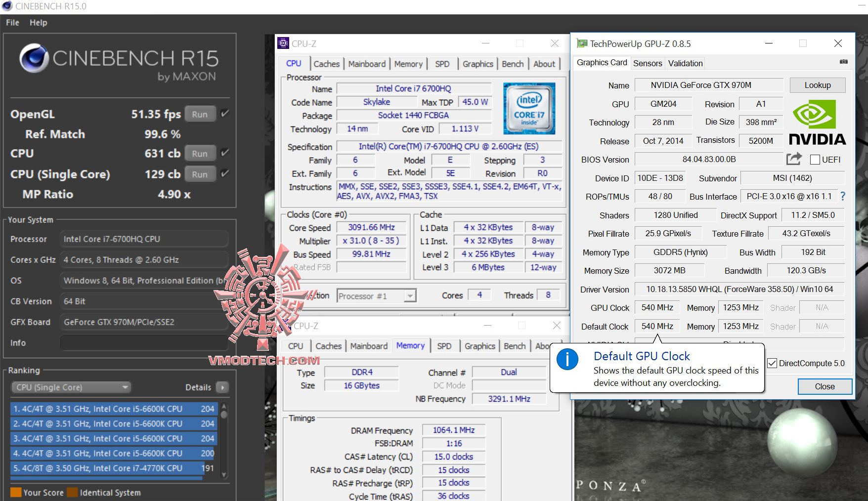Click the BIOS Version value 84.04.83.00.0B
Image resolution: width=868 pixels, height=501 pixels.
click(x=709, y=160)
